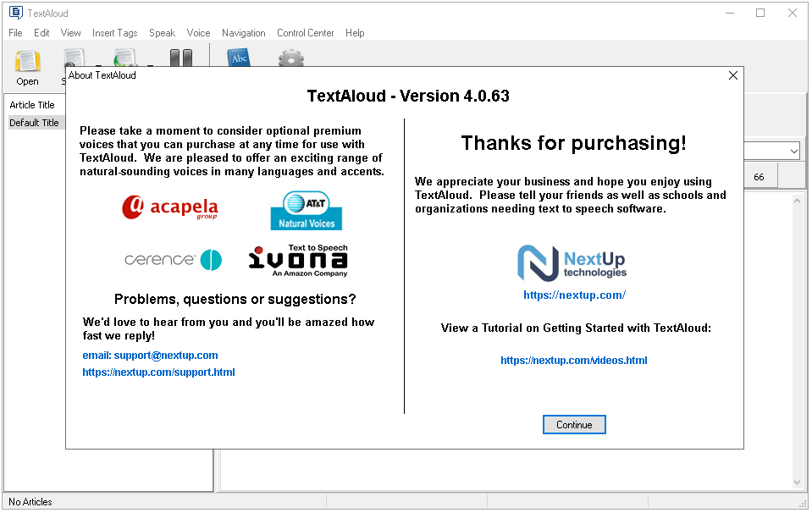
Task: Open the Edit menu
Action: point(41,33)
